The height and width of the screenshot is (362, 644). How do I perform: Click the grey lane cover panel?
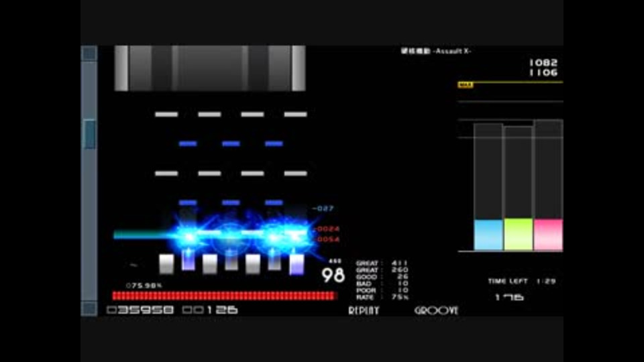pyautogui.click(x=210, y=68)
